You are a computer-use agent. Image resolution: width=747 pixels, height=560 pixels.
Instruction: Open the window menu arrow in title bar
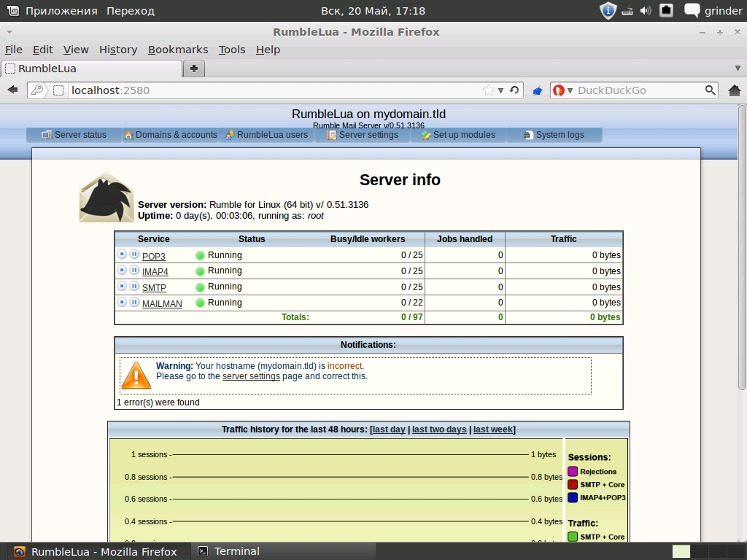pyautogui.click(x=9, y=32)
